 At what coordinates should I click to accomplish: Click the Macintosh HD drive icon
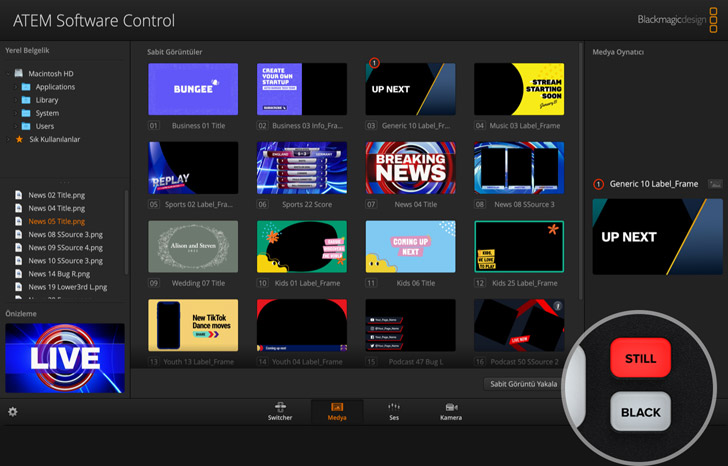point(19,74)
